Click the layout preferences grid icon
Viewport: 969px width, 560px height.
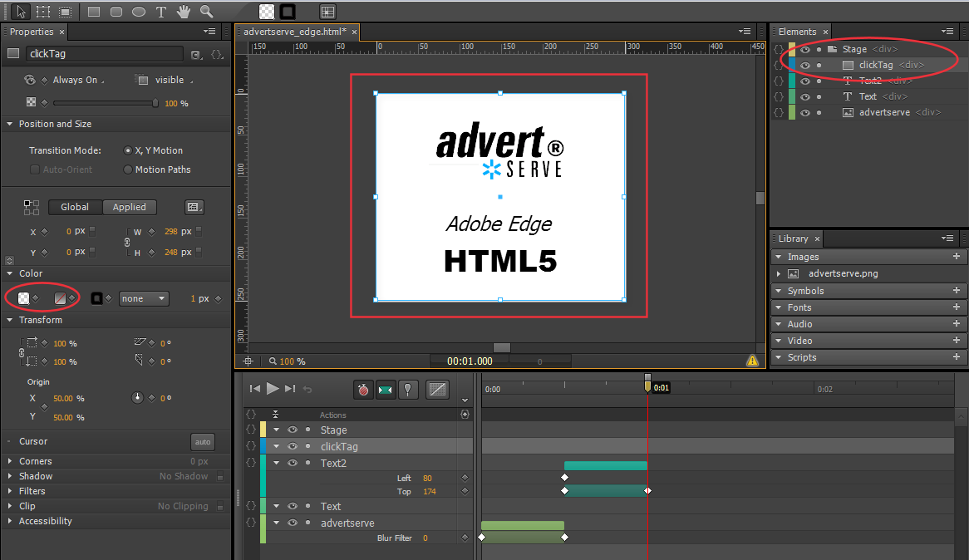pyautogui.click(x=327, y=11)
